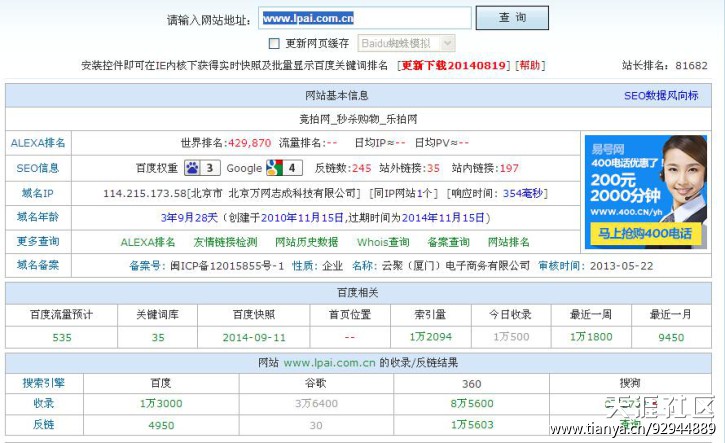Viewport: 725px width, 443px height.
Task: Click the 站内链接 value 197
Action: [x=509, y=168]
